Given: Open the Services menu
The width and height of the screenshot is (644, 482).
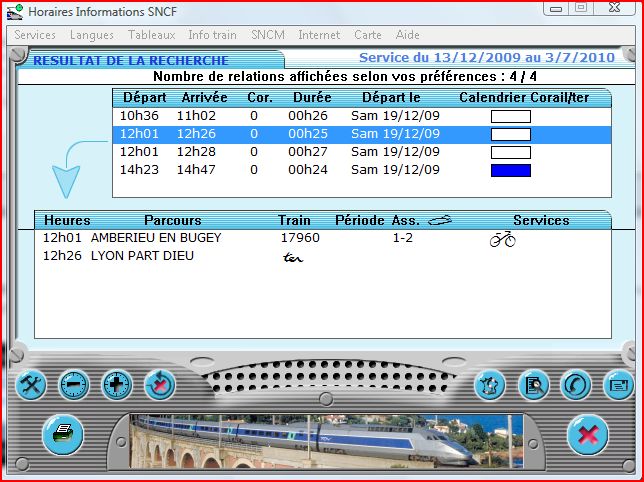Looking at the screenshot, I should (x=35, y=35).
